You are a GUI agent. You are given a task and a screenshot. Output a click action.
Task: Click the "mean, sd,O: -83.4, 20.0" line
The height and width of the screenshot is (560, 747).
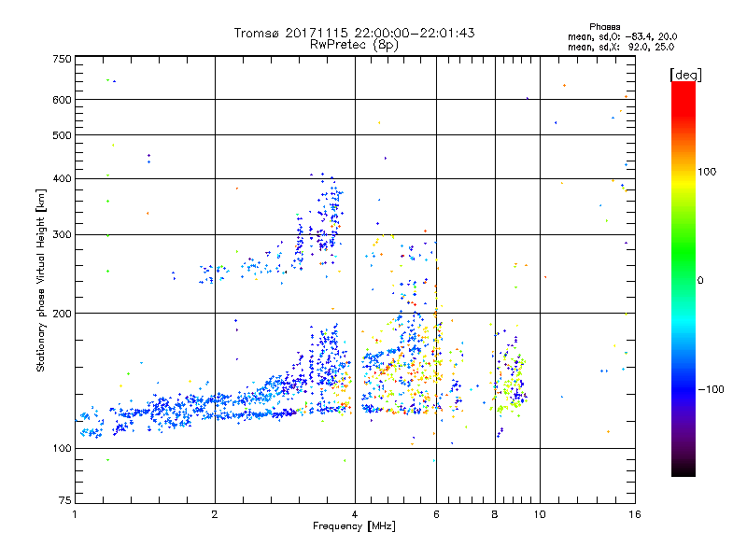622,36
